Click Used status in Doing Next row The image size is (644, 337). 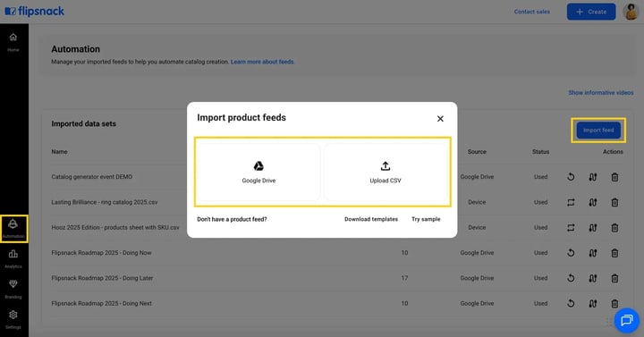click(x=540, y=303)
